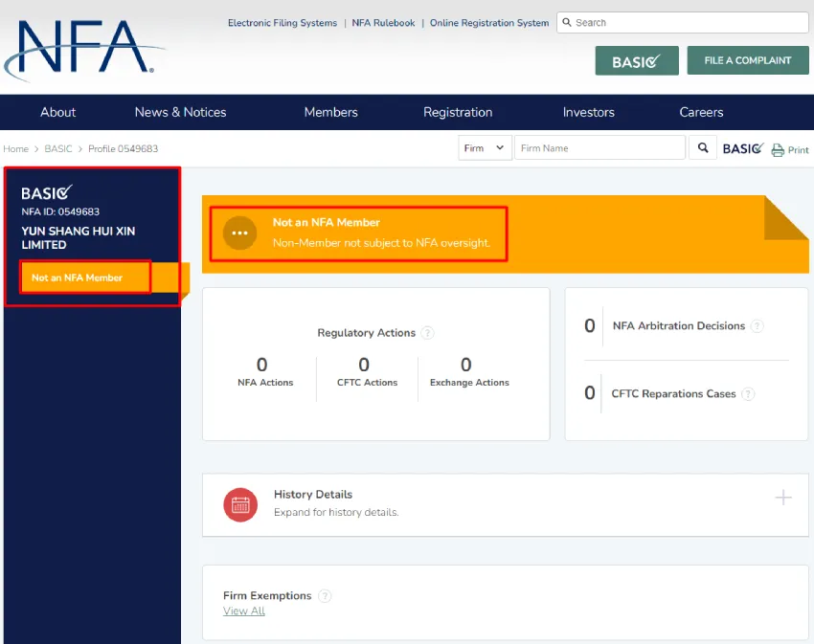Click the Firm Name input field

click(x=599, y=148)
